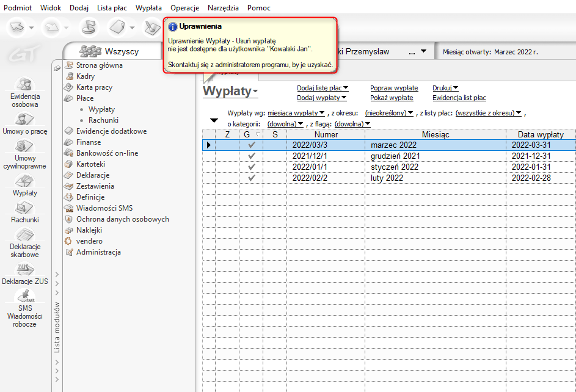Expand the 'Dodaj listę płac' dropdown
Screen dimensions: 576x392
coord(323,88)
